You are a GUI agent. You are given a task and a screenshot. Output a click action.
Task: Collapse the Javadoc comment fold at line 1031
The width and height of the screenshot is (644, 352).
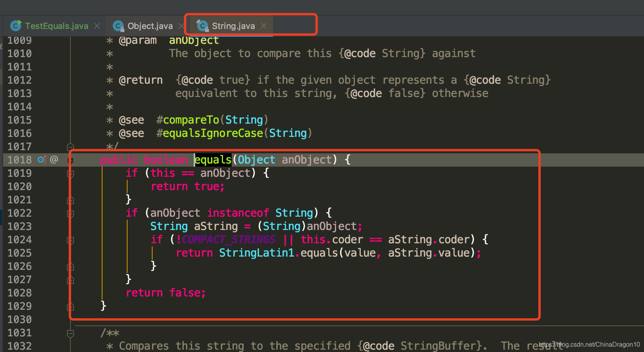tap(70, 333)
